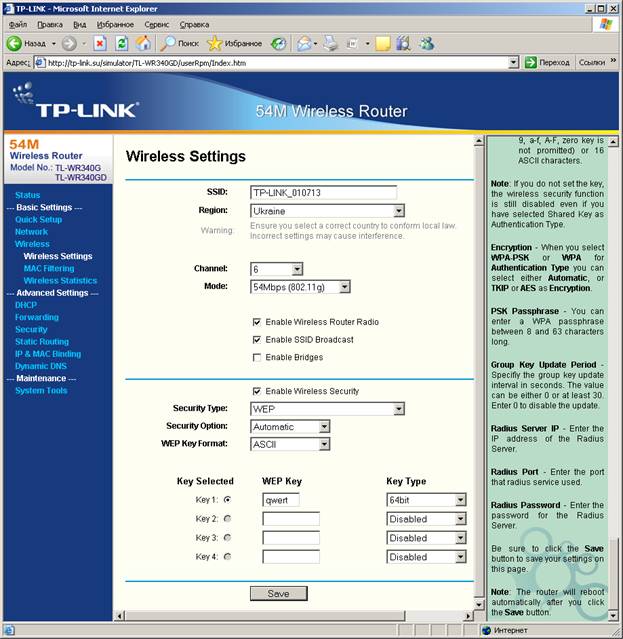Click the Messenger people icon
Viewport: 623px width, 639px height.
(427, 43)
